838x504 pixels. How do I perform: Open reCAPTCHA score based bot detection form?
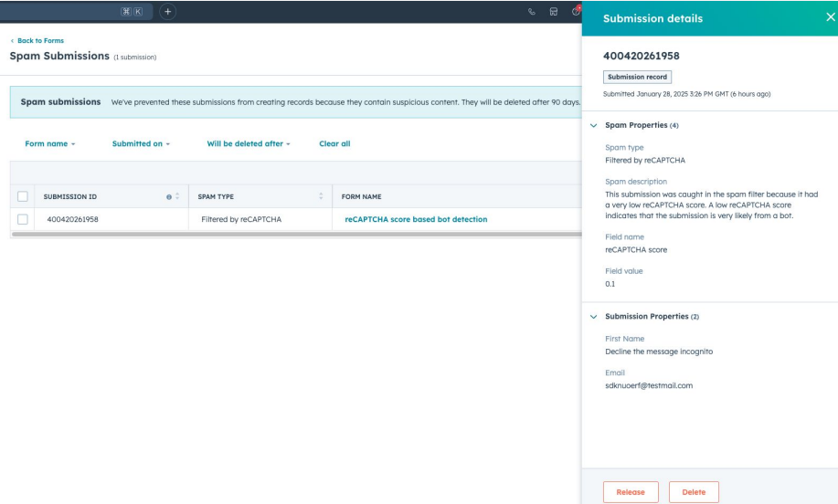pyautogui.click(x=416, y=219)
